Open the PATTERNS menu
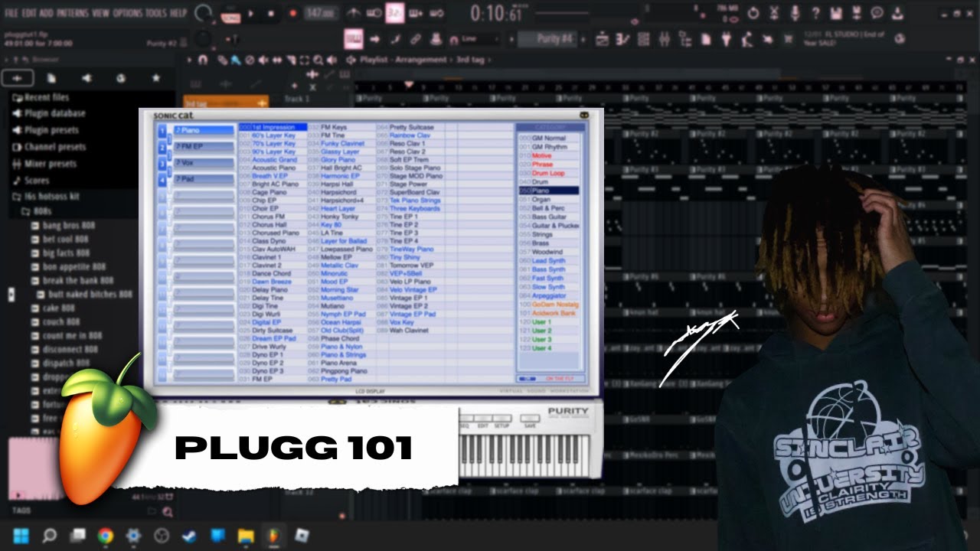Viewport: 980px width, 551px height. pos(73,14)
